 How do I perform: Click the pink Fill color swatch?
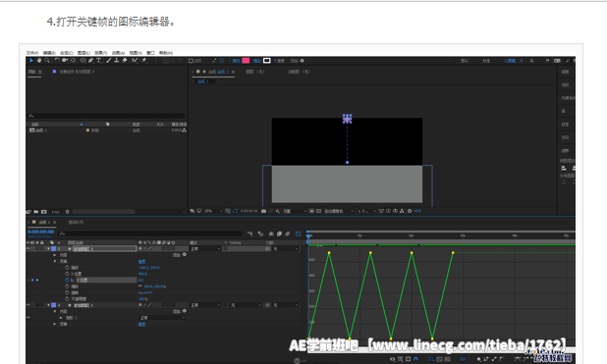246,61
